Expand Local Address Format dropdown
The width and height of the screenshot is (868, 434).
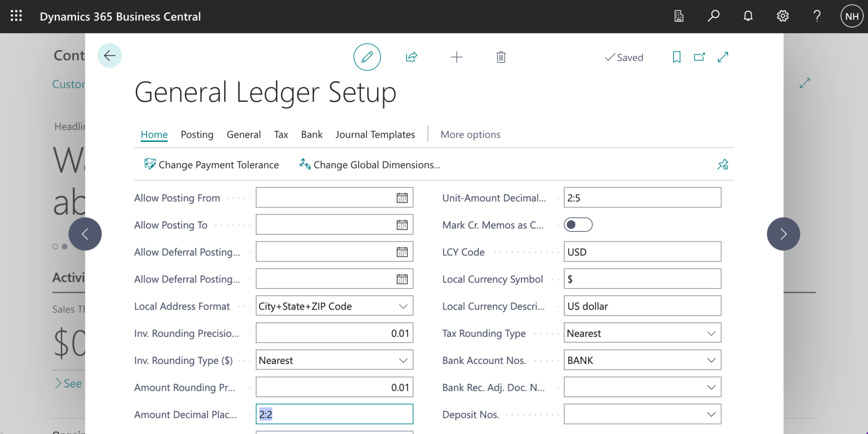click(403, 306)
